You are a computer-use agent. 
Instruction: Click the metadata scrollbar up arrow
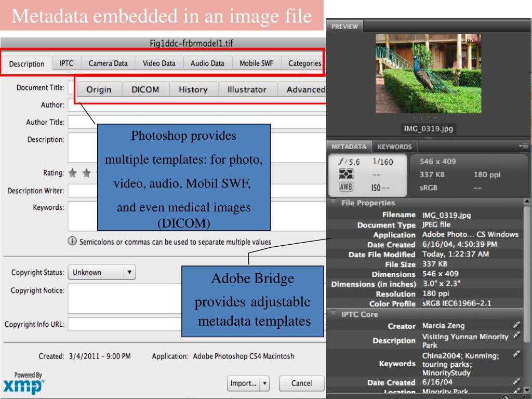527,202
